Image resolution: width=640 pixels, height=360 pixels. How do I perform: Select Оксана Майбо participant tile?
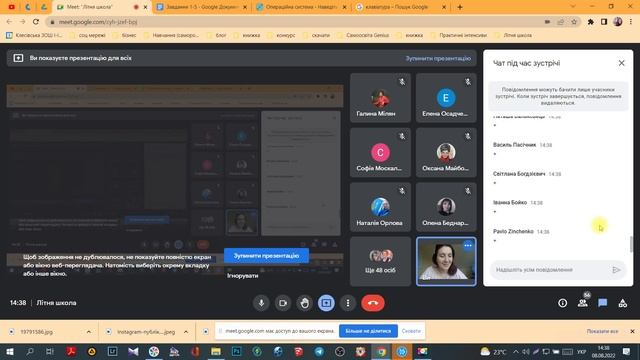(446, 153)
